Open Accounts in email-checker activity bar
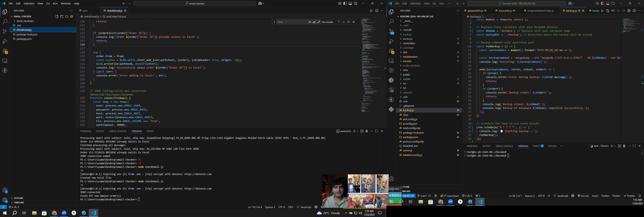The image size is (644, 217). pyautogui.click(x=5, y=190)
